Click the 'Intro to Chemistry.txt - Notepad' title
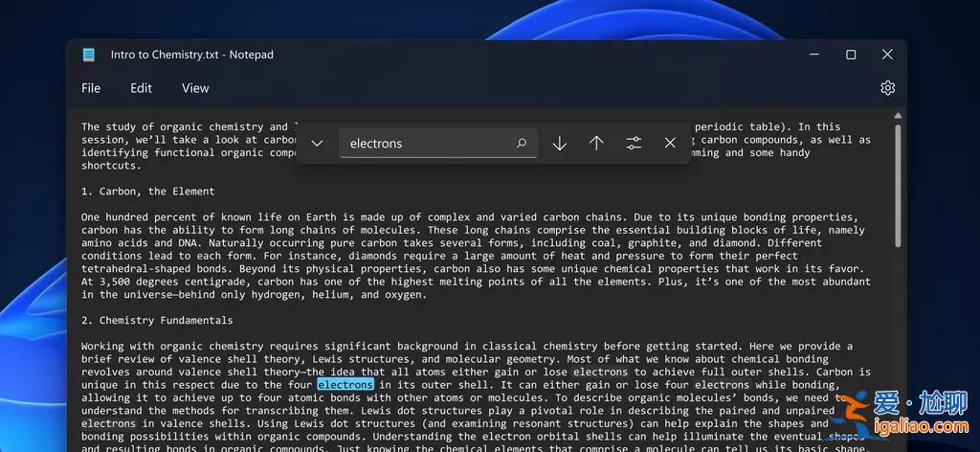 click(191, 55)
